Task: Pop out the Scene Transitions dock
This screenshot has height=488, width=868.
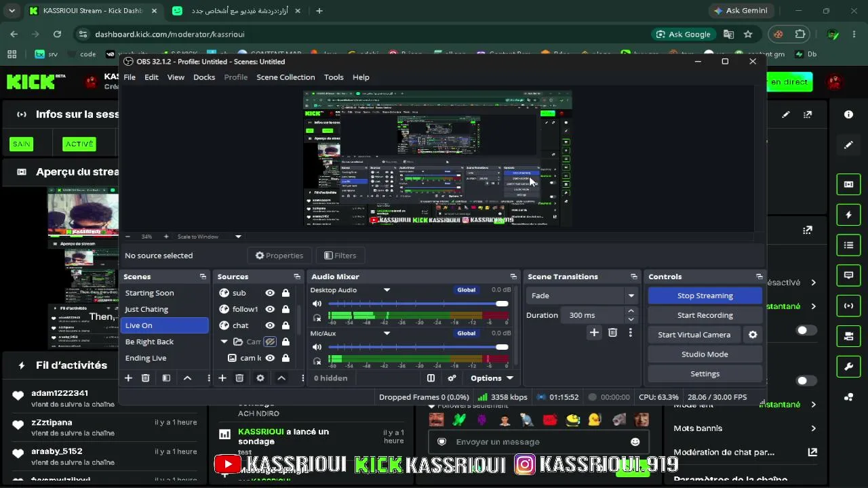Action: tap(634, 277)
